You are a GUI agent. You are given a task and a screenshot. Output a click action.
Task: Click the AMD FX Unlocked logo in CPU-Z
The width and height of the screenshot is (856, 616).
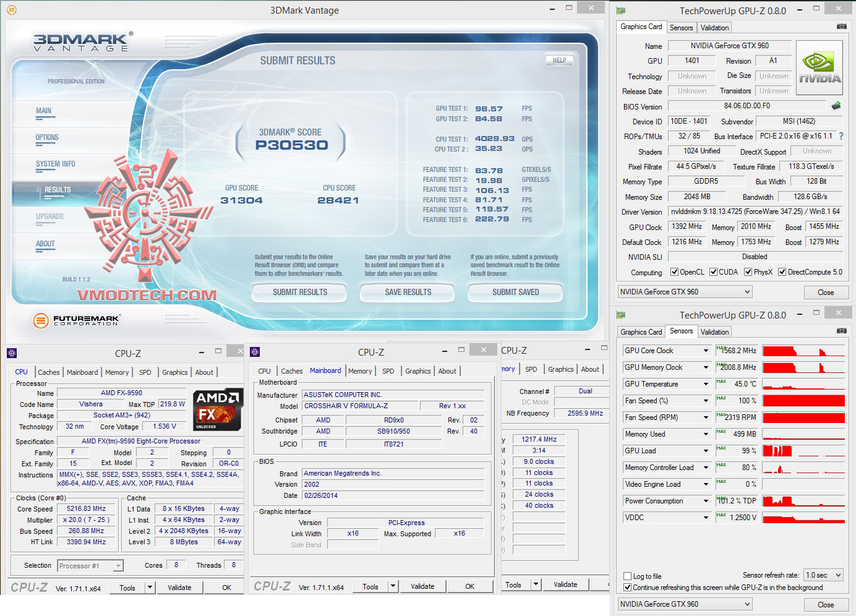click(x=218, y=409)
